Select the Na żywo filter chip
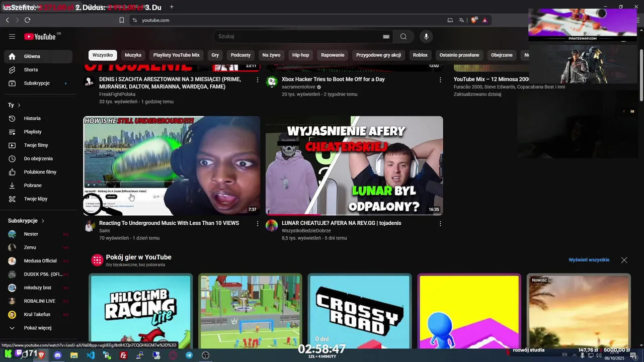The width and height of the screenshot is (644, 362). pyautogui.click(x=271, y=55)
